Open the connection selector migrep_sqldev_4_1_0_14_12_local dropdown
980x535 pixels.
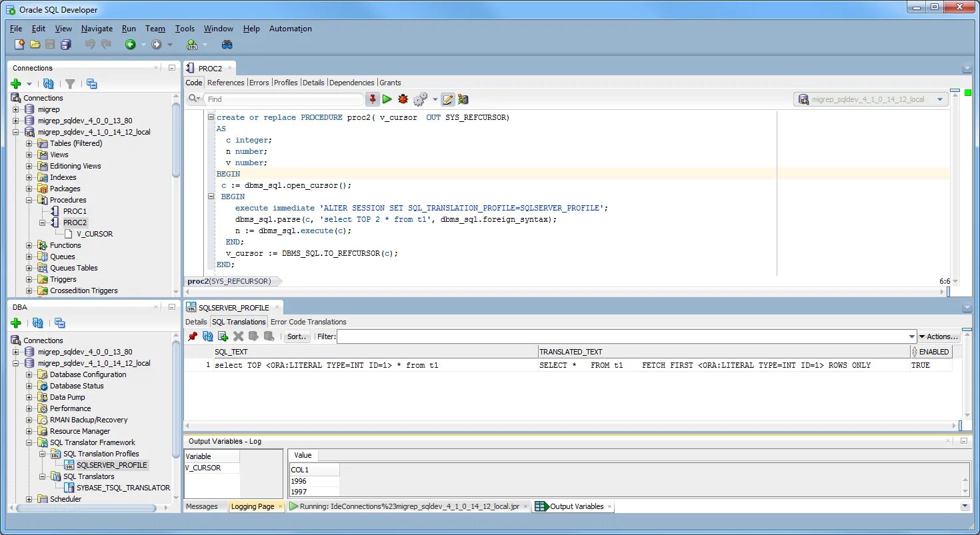point(941,99)
